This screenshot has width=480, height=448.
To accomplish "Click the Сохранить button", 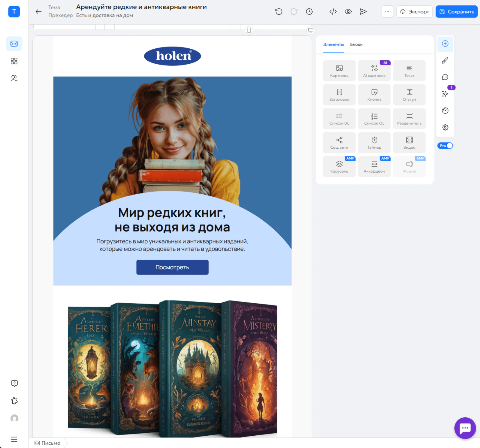I will pos(457,12).
